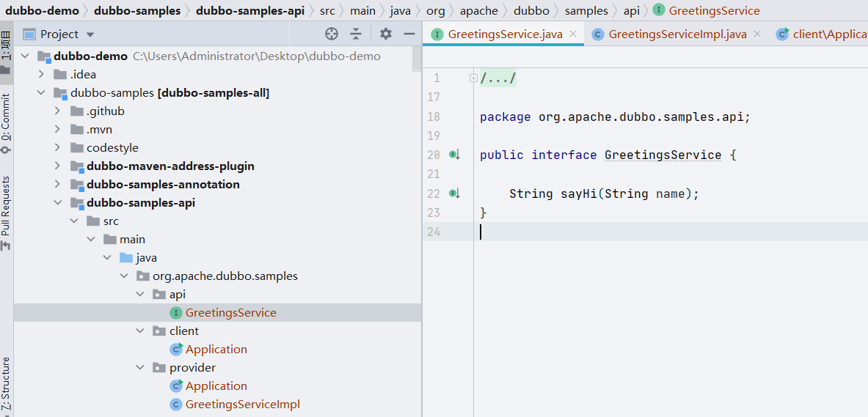Open the Pull Requests tool window tab
Screen dimensions: 868x417
(6, 213)
